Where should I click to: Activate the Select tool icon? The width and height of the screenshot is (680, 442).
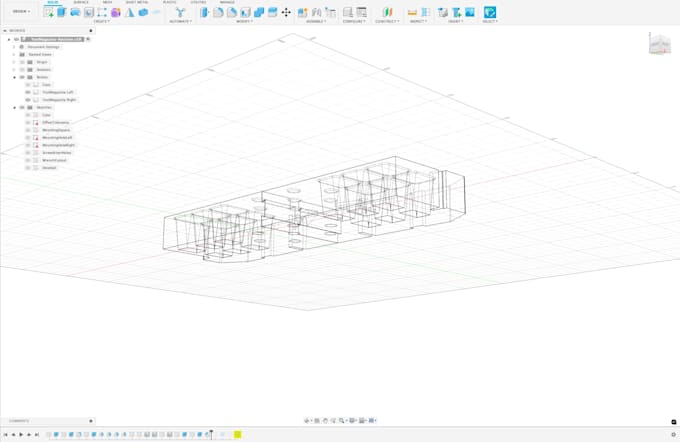(490, 12)
